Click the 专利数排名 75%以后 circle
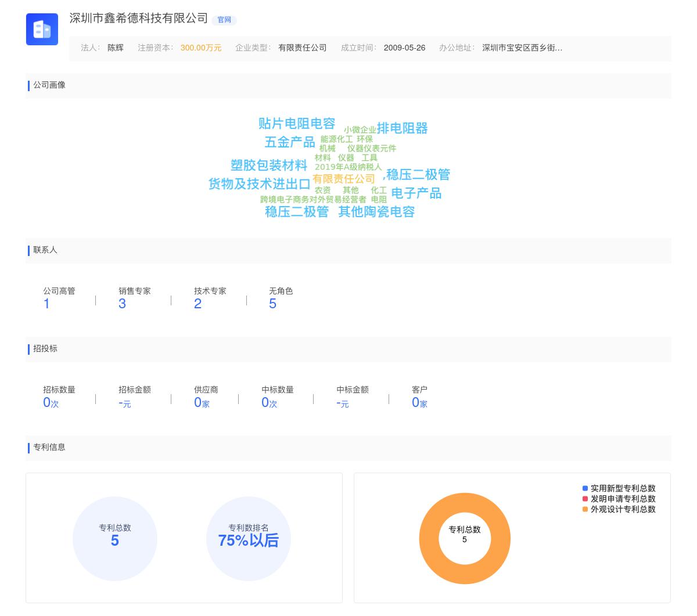Image resolution: width=697 pixels, height=616 pixels. click(249, 539)
